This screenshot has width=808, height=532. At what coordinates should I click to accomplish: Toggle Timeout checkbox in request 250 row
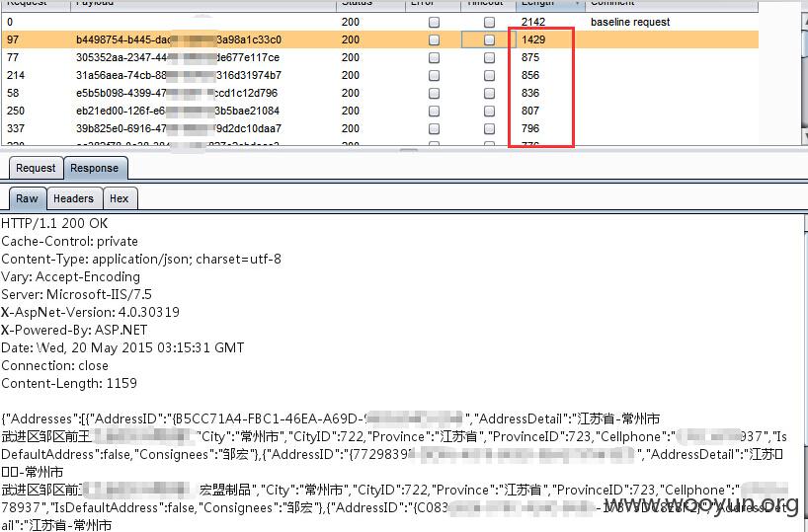click(x=489, y=111)
